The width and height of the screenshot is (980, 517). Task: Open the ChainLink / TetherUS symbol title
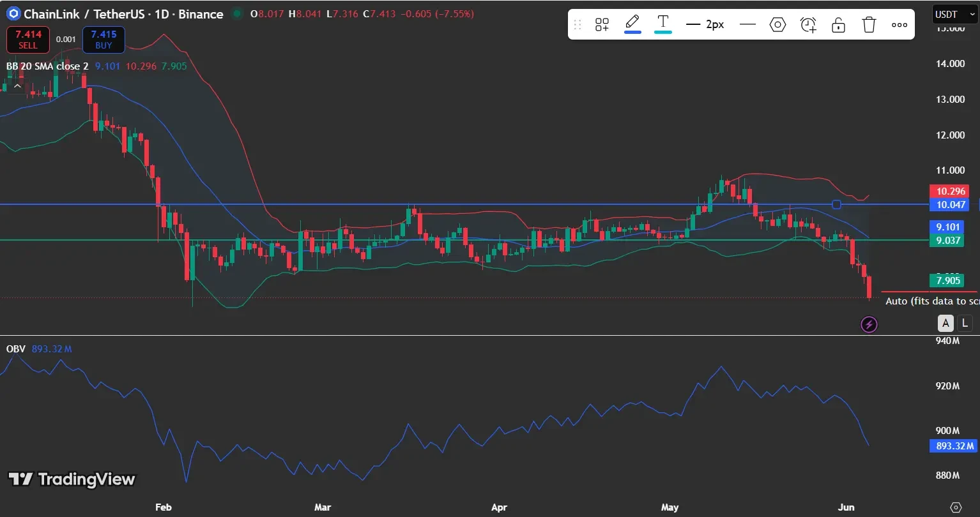(123, 13)
